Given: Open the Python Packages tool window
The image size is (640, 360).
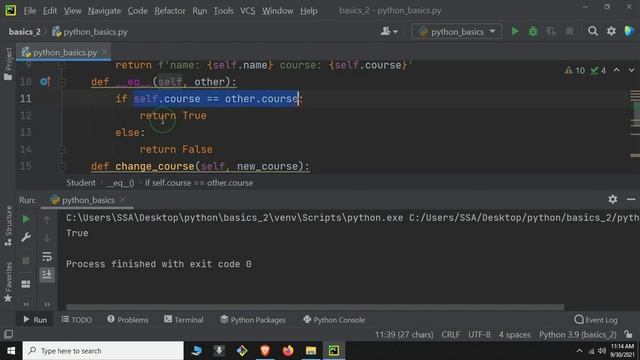Looking at the screenshot, I should pos(253,320).
